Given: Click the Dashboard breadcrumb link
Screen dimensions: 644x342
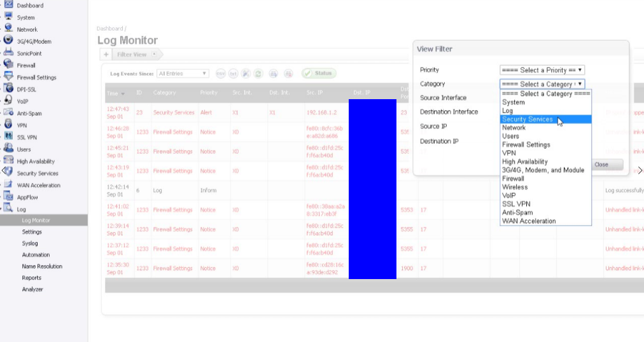Looking at the screenshot, I should [109, 29].
